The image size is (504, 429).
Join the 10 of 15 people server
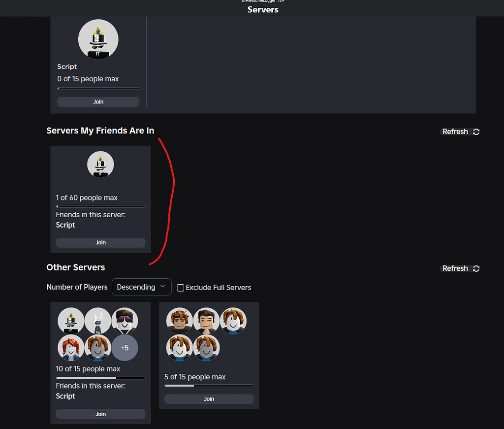[100, 414]
